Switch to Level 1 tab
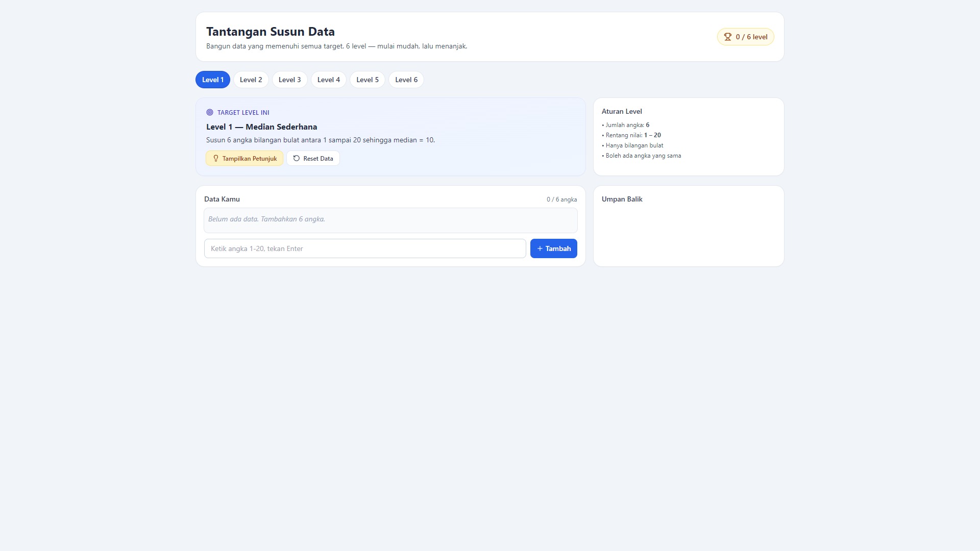Viewport: 980px width, 551px height. (x=213, y=80)
